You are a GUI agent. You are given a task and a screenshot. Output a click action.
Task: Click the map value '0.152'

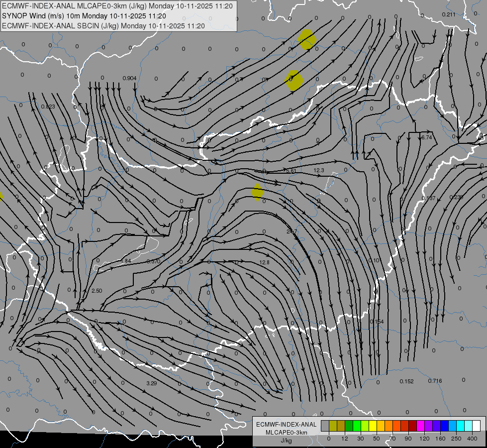tap(406, 381)
